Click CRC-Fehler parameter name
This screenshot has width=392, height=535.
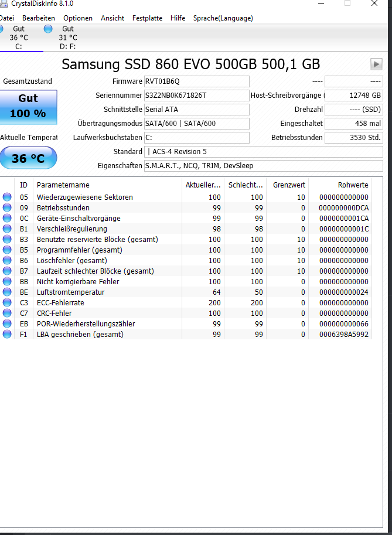coord(54,313)
